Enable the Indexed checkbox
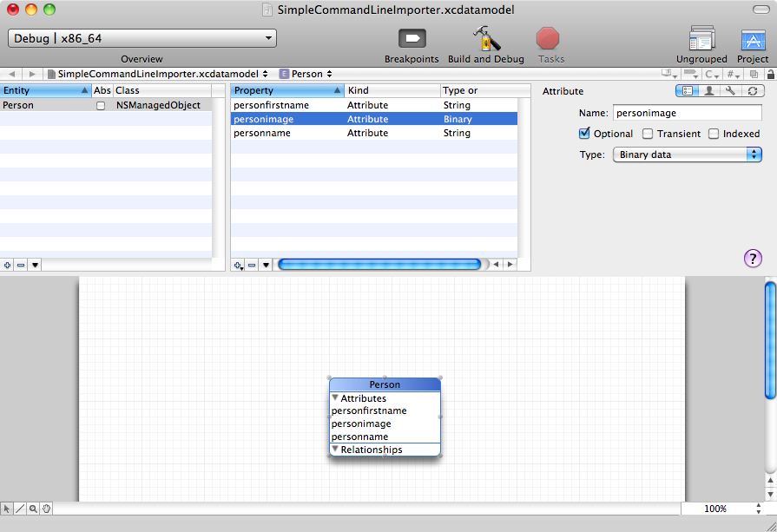The height and width of the screenshot is (532, 777). [714, 134]
